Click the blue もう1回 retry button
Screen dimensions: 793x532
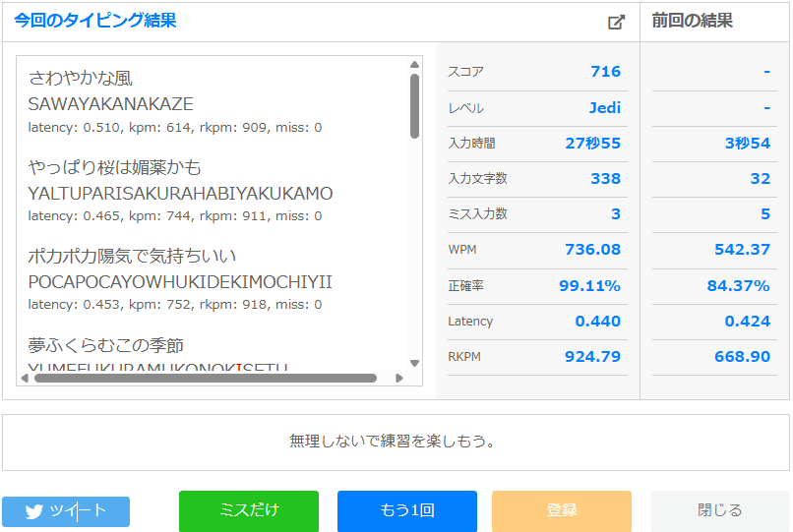(406, 511)
